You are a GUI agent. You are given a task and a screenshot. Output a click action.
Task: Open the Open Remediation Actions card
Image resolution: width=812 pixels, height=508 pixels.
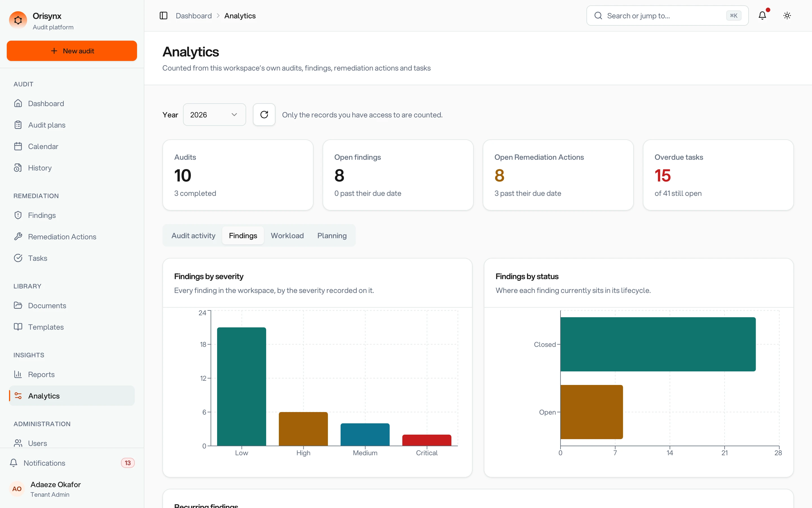(558, 175)
